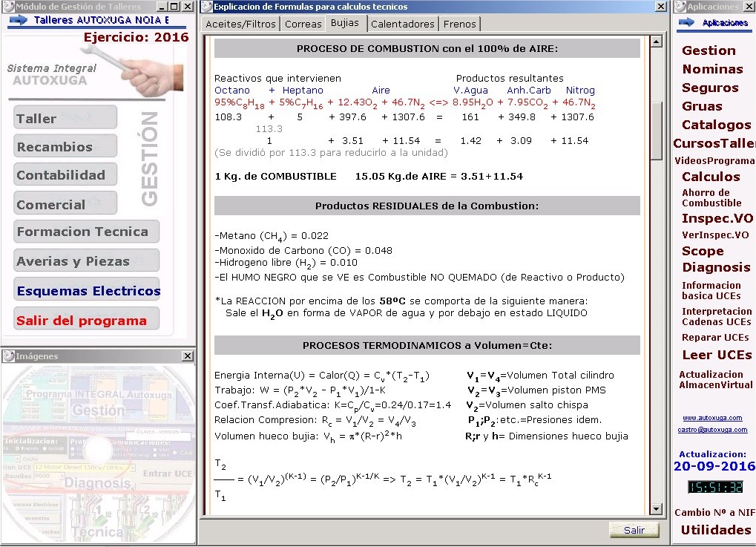
Task: Open Scope application
Action: point(702,251)
